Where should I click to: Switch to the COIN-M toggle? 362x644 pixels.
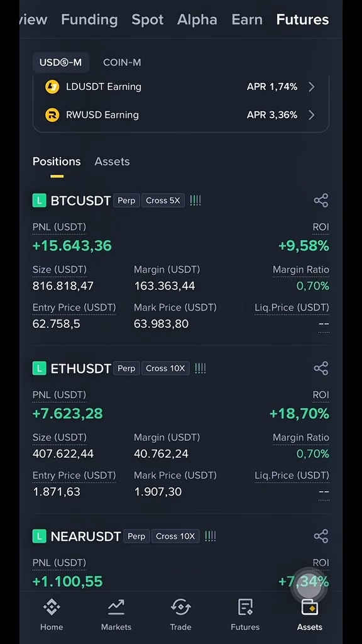click(x=122, y=62)
